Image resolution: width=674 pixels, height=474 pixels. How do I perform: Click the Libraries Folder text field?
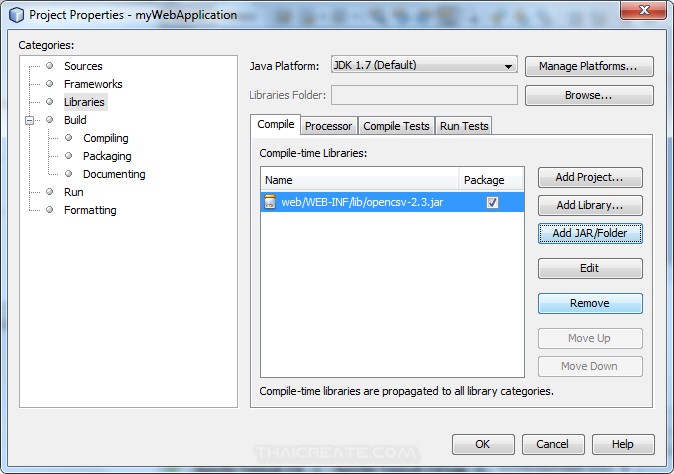(x=424, y=95)
